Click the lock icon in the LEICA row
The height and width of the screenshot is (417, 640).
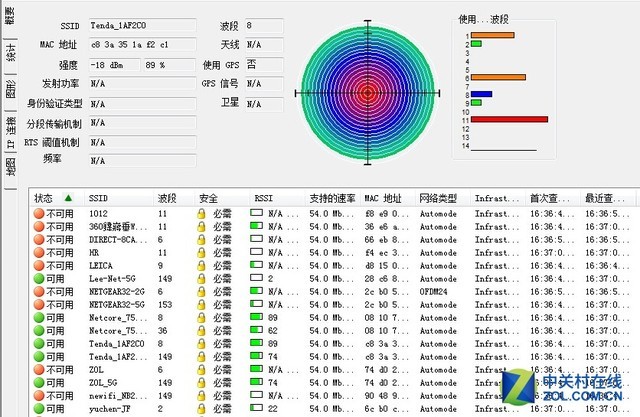click(x=201, y=266)
